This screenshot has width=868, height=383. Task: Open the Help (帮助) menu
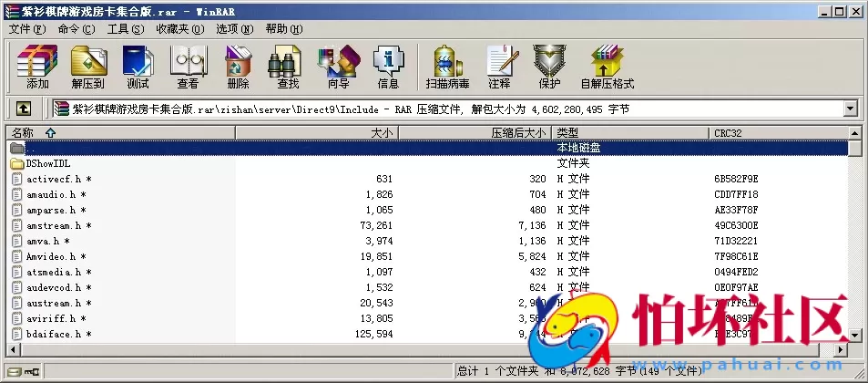(x=284, y=29)
